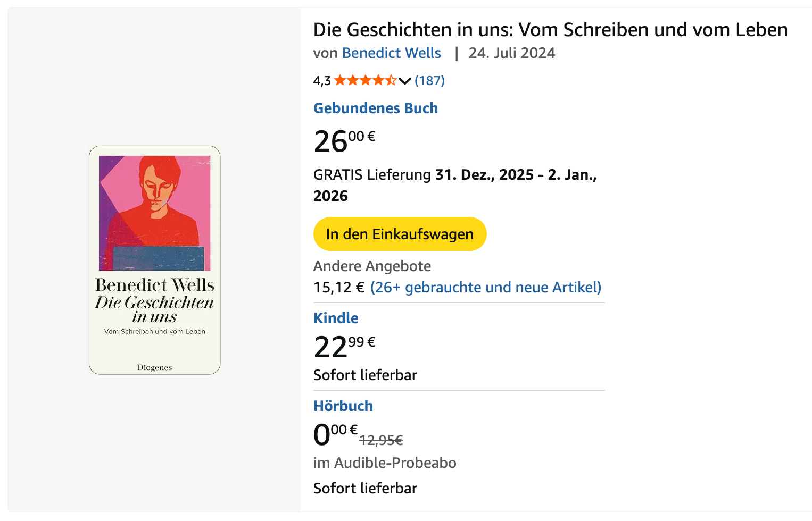Click the 4,3 rating number
812x521 pixels.
322,81
